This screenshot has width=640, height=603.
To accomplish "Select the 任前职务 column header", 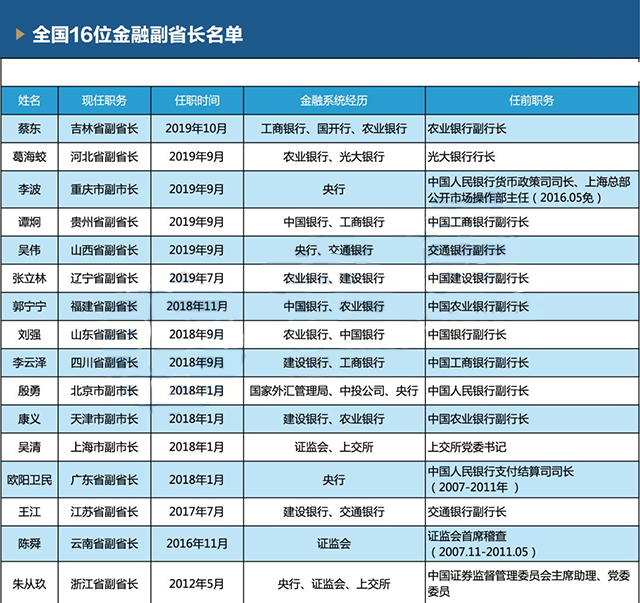I will click(x=531, y=100).
